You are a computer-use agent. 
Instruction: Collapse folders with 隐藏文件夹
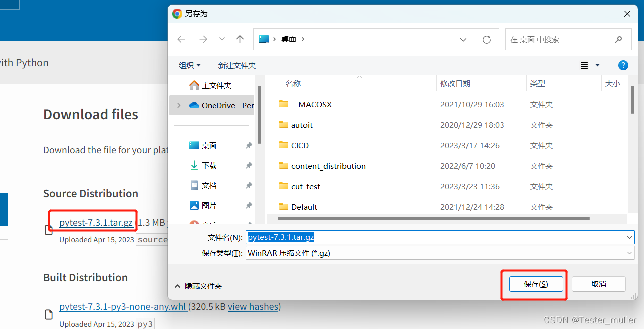tap(198, 286)
